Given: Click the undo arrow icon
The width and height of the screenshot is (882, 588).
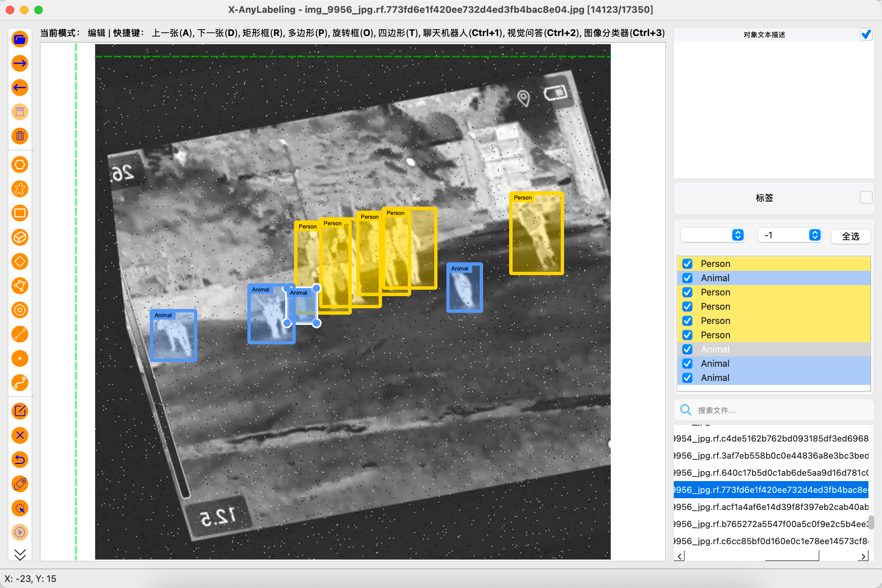Looking at the screenshot, I should 20,460.
